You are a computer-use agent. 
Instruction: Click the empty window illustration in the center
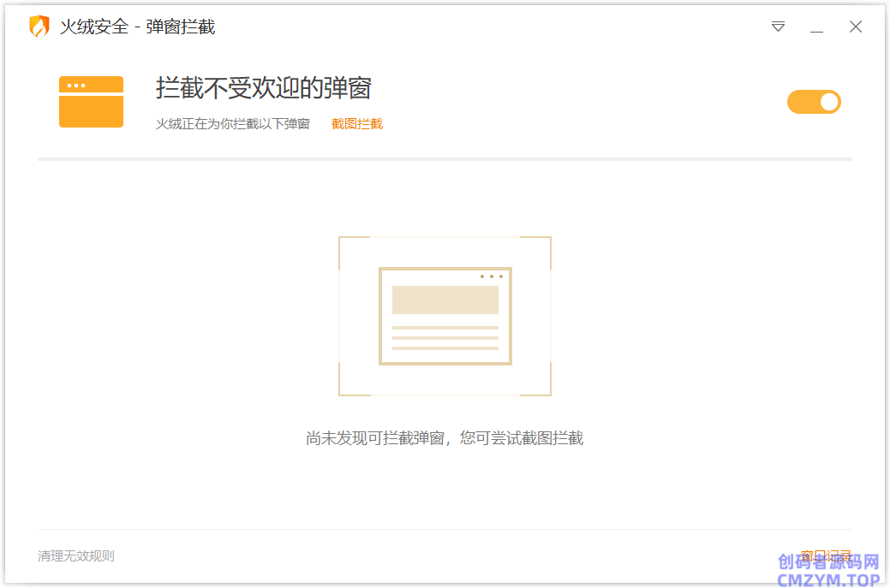click(x=445, y=317)
